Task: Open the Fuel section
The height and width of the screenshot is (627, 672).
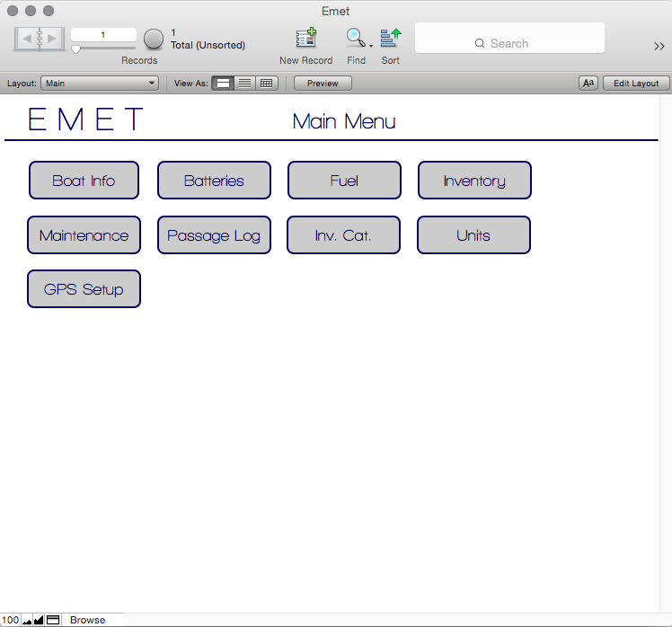Action: [x=345, y=181]
